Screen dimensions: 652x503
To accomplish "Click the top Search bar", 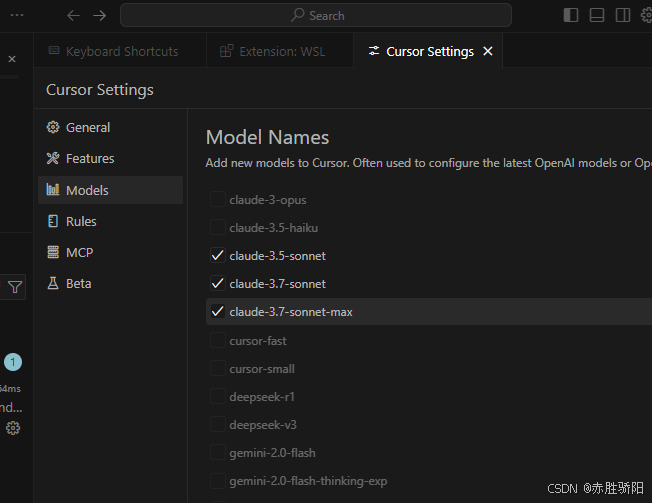I will pos(316,15).
